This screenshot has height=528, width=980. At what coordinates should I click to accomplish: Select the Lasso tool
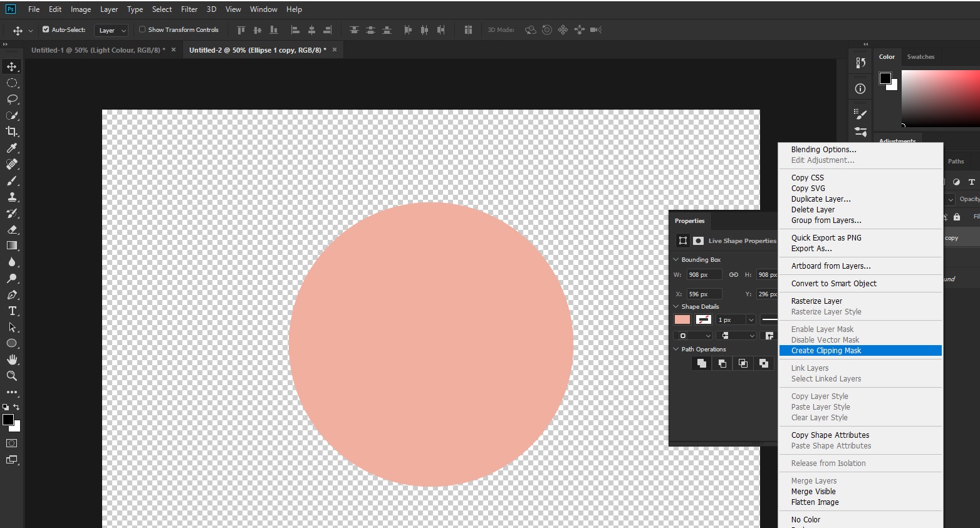pos(12,99)
